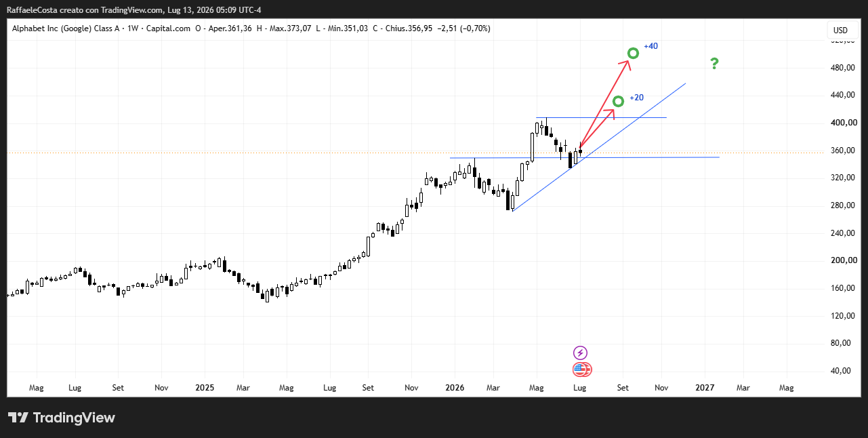Click the +40 blue text label
This screenshot has height=438, width=868.
point(650,46)
